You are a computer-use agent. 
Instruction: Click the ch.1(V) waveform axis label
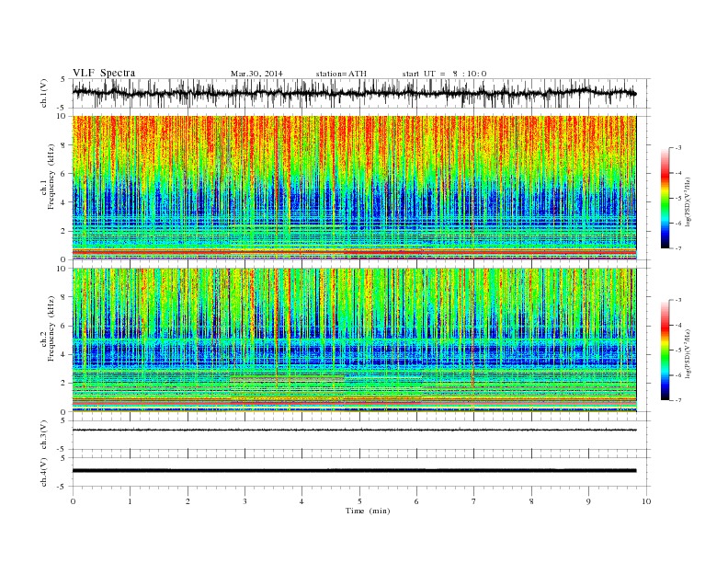pos(44,93)
